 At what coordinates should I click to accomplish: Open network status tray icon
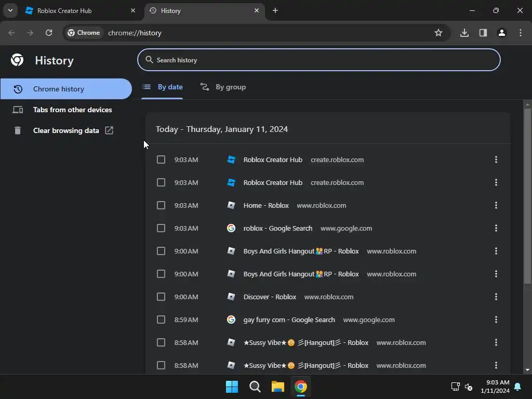click(x=455, y=387)
